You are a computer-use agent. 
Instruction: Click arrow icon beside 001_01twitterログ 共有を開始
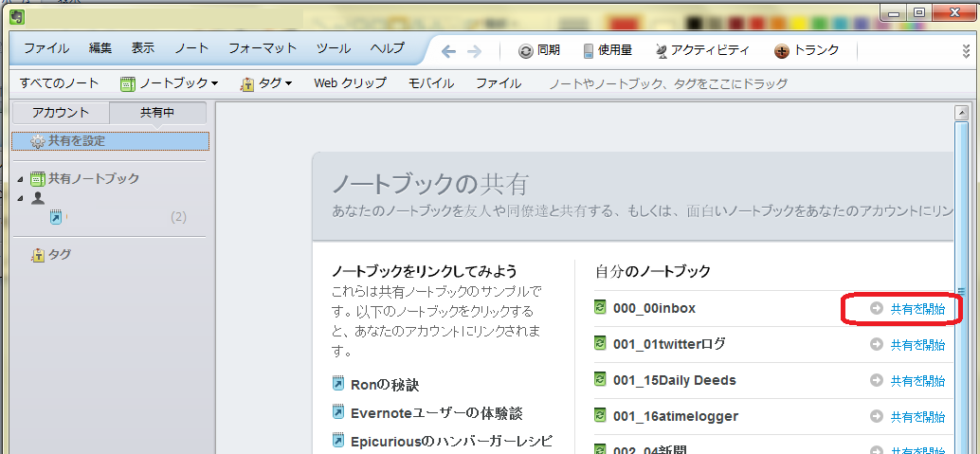coord(877,345)
